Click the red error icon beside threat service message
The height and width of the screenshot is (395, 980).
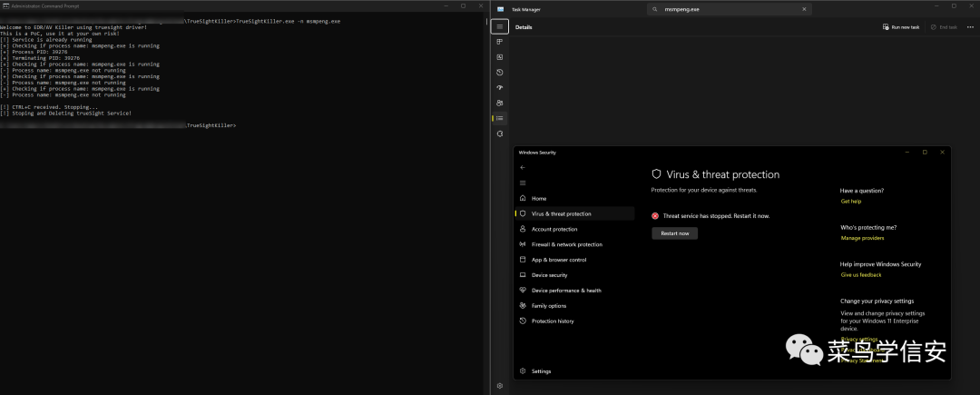click(x=655, y=215)
